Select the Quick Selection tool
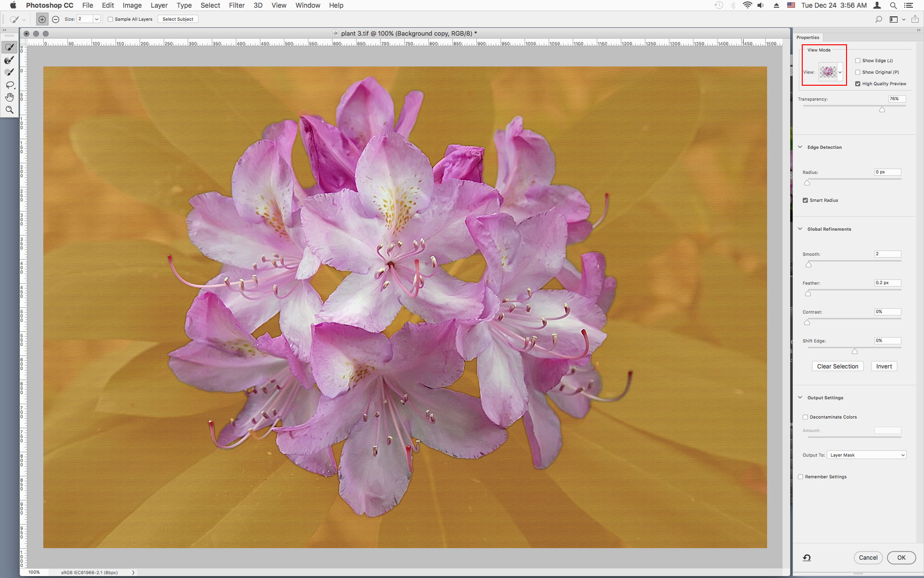This screenshot has height=578, width=924. click(9, 47)
